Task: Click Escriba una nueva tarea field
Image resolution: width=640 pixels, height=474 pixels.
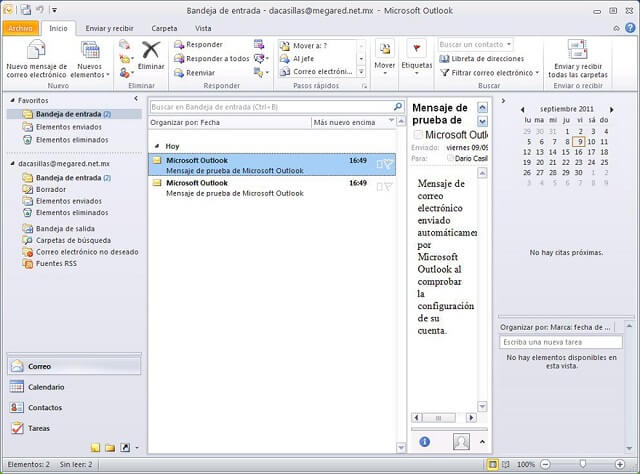Action: pos(561,342)
